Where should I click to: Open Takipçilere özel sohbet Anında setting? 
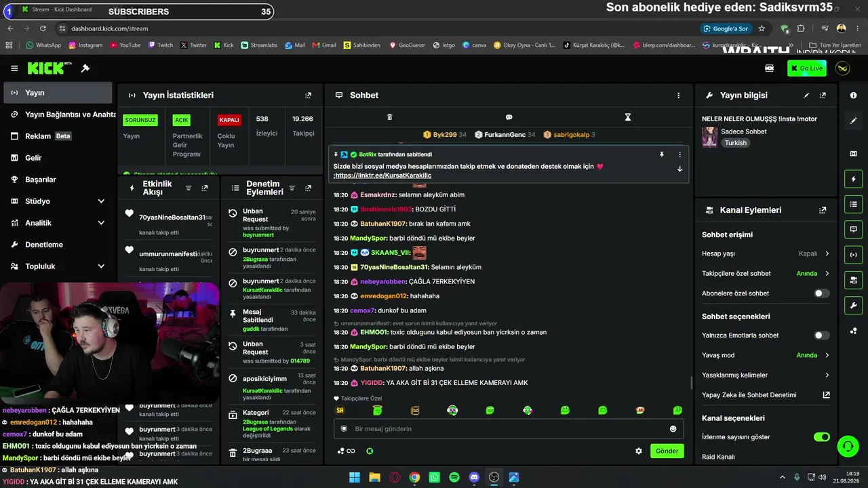(766, 274)
